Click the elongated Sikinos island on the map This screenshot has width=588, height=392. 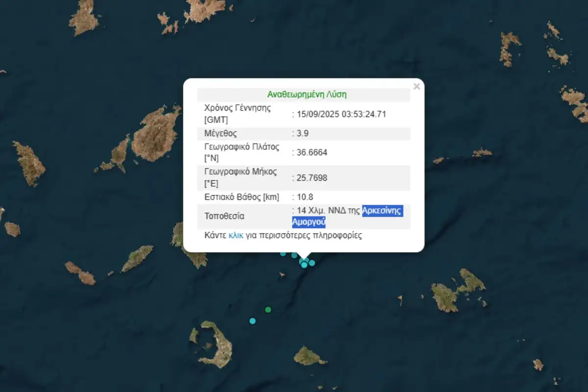[138, 258]
